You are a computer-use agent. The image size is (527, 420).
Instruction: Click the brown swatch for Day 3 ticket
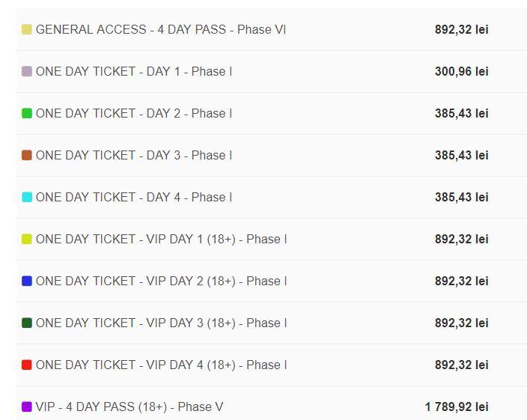[x=27, y=156]
